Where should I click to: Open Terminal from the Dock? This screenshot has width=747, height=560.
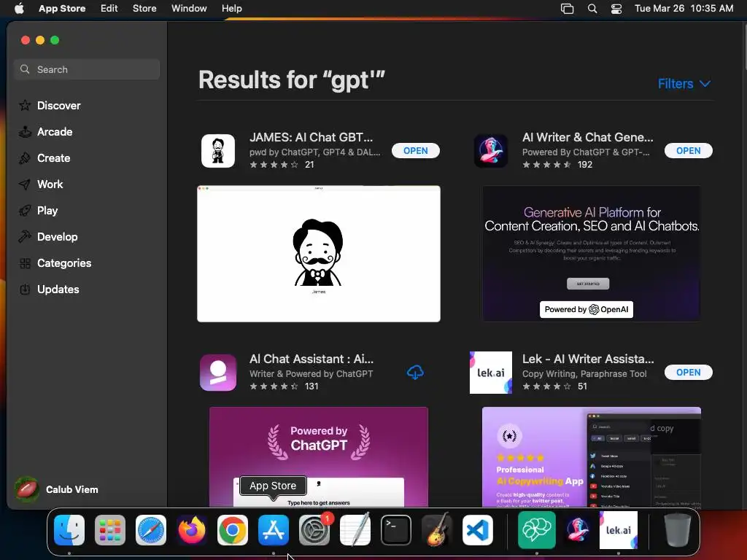click(396, 530)
